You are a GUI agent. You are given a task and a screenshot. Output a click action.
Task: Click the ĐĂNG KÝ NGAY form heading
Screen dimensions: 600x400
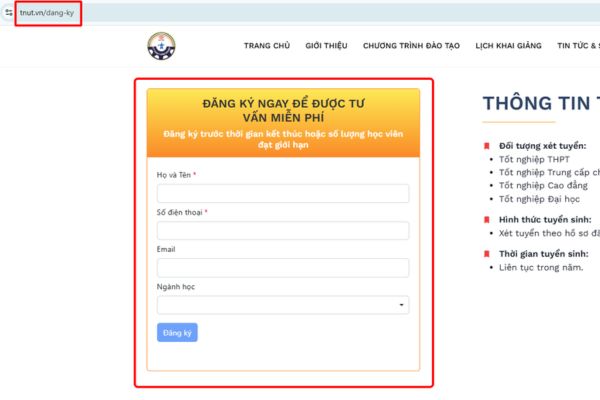283,110
